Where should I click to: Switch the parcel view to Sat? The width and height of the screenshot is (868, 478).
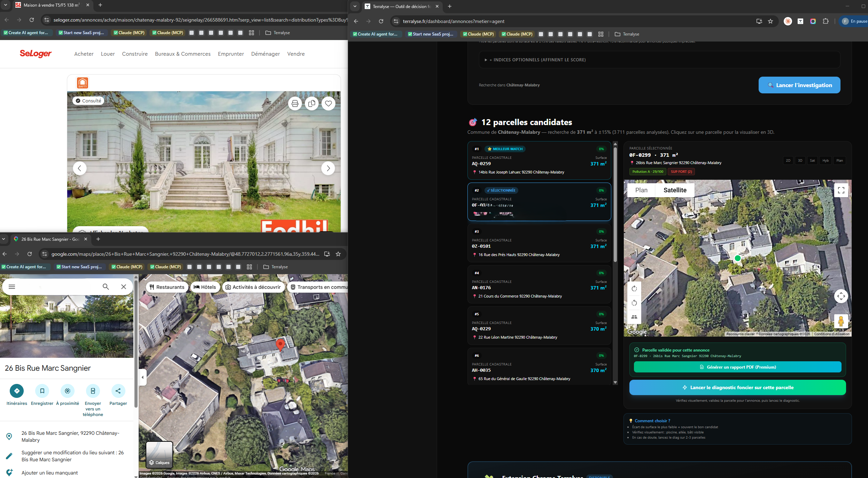point(812,161)
